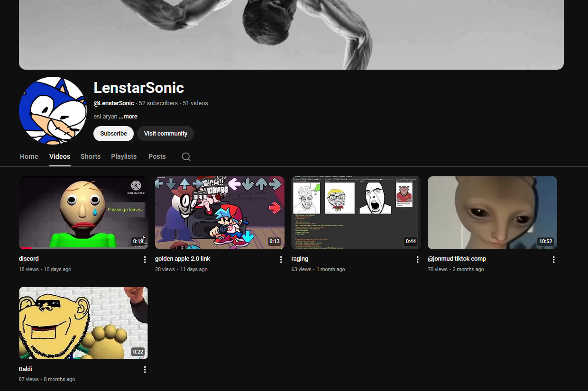This screenshot has height=391, width=588.
Task: Expand channel description with '...more'
Action: point(128,117)
